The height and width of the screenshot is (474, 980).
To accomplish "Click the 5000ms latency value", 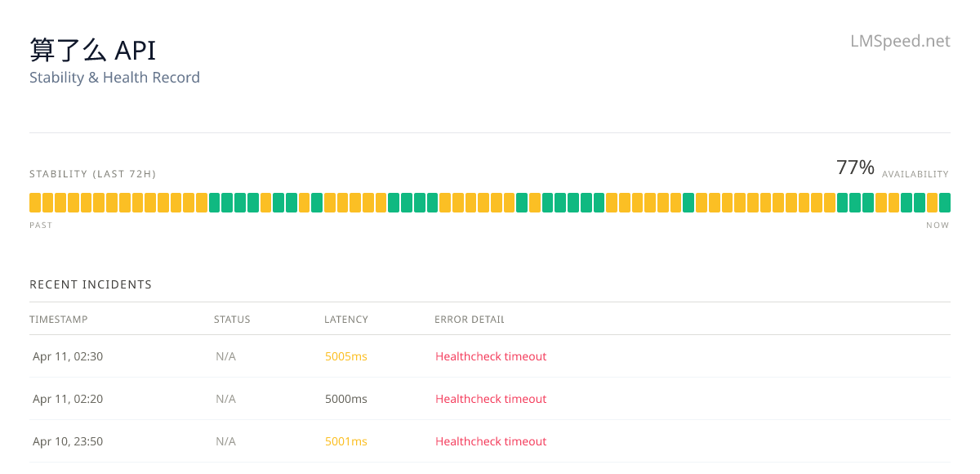I will coord(346,399).
